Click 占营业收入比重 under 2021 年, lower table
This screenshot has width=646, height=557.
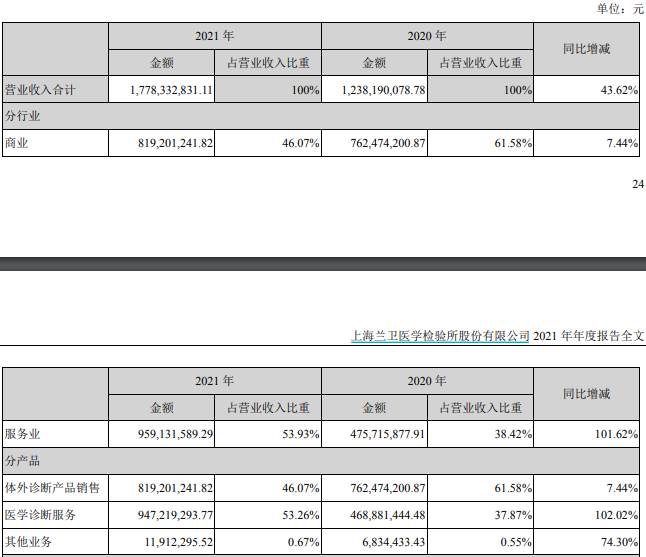click(x=268, y=407)
